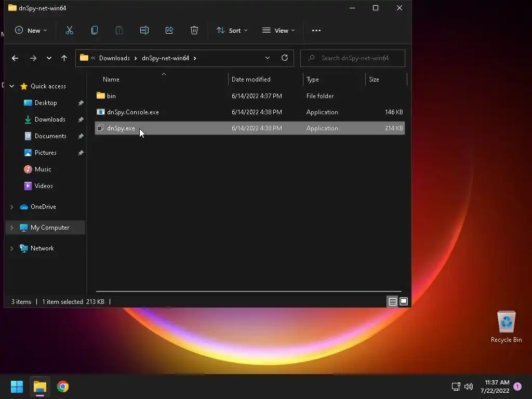
Task: Refresh the folder view
Action: (285, 58)
